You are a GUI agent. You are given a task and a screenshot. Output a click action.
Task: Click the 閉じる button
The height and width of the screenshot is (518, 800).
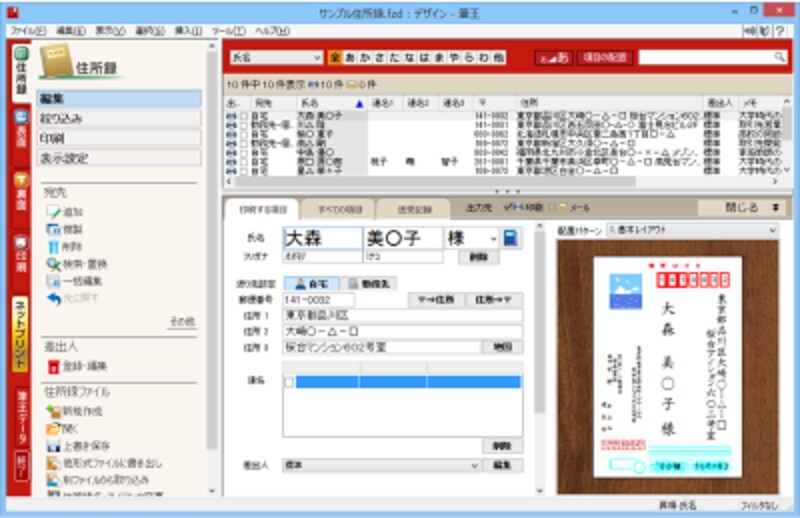(742, 207)
